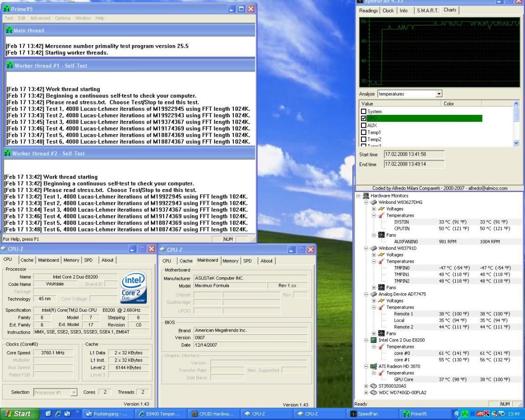This screenshot has width=525, height=420.
Task: Open the Start menu
Action: [20, 414]
